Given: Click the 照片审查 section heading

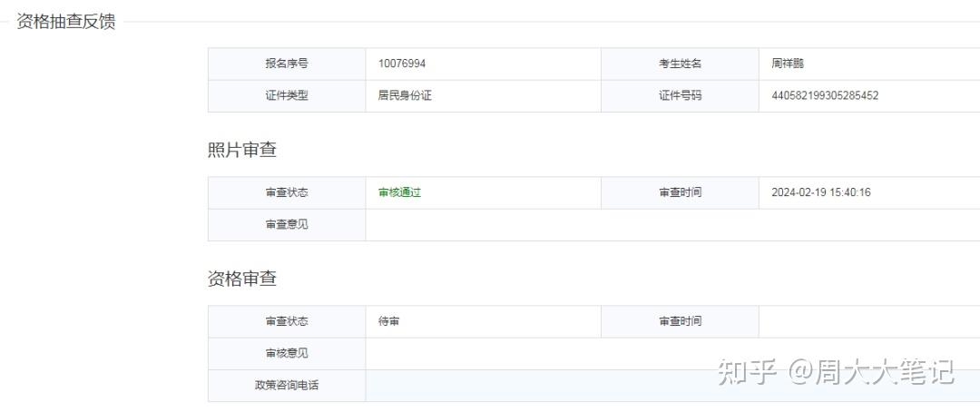Looking at the screenshot, I should [x=242, y=150].
